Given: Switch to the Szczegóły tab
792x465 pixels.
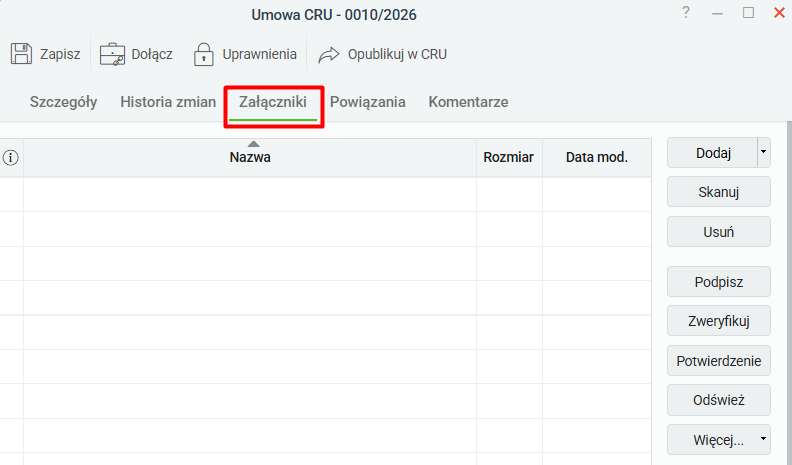Looking at the screenshot, I should (x=63, y=102).
